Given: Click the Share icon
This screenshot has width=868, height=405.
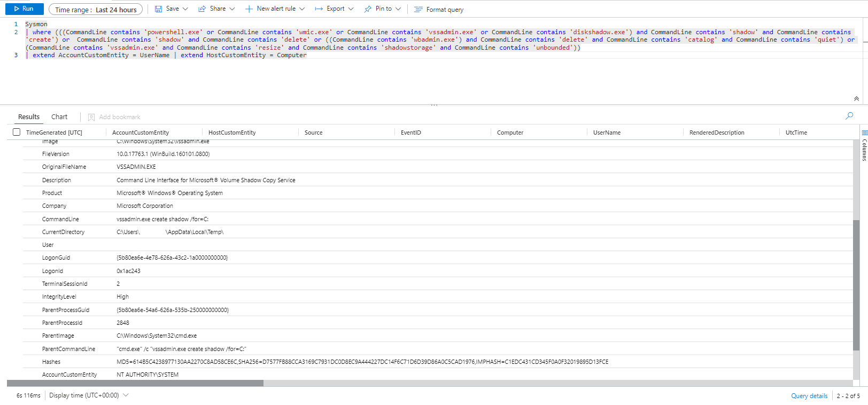Looking at the screenshot, I should click(x=202, y=9).
